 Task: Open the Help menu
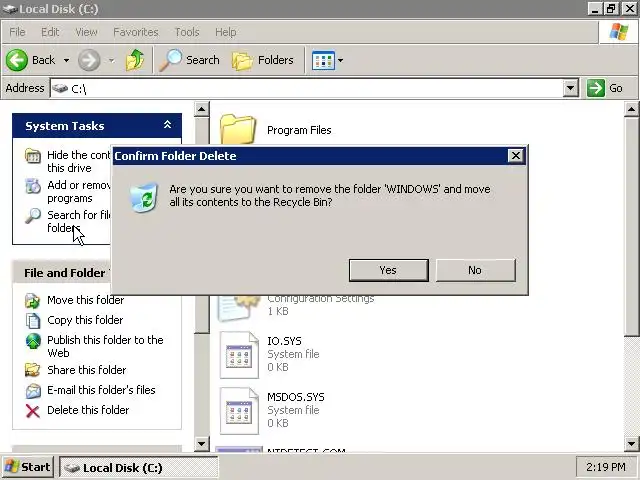[225, 32]
